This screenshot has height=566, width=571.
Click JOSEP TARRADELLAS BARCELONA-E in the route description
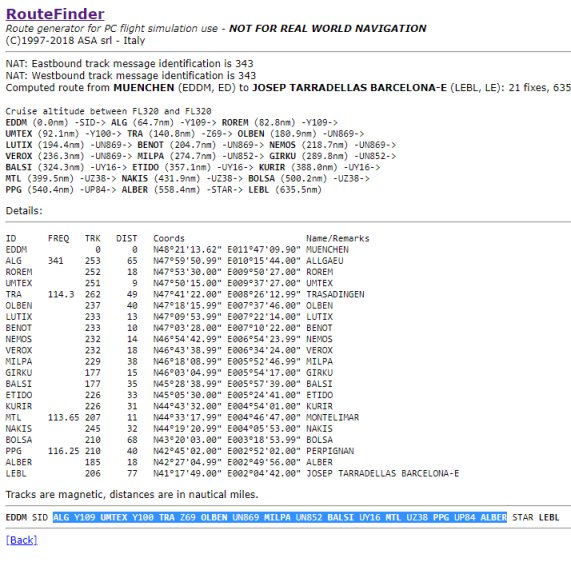tap(349, 88)
